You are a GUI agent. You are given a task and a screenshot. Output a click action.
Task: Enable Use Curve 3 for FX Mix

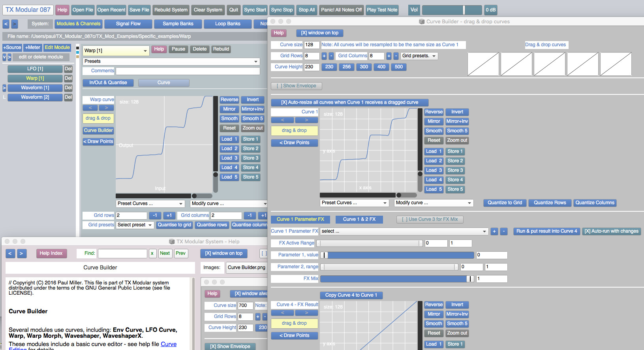[430, 219]
